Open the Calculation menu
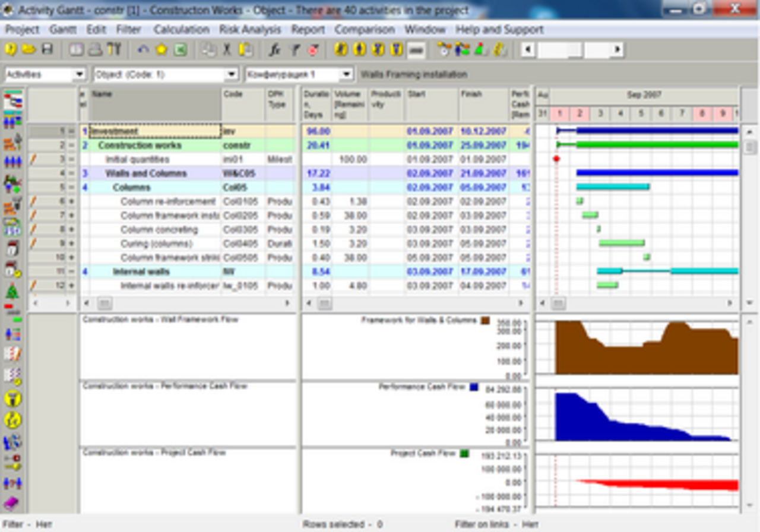 (x=181, y=29)
